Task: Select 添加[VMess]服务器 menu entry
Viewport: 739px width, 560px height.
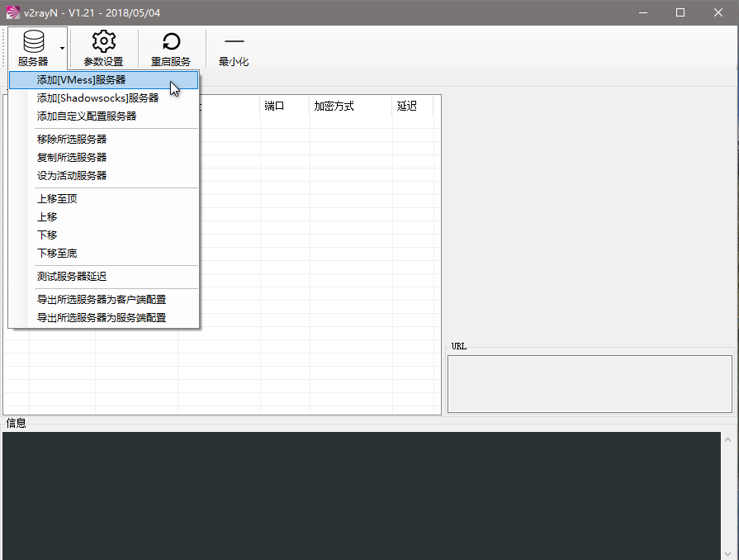Action: pyautogui.click(x=104, y=80)
